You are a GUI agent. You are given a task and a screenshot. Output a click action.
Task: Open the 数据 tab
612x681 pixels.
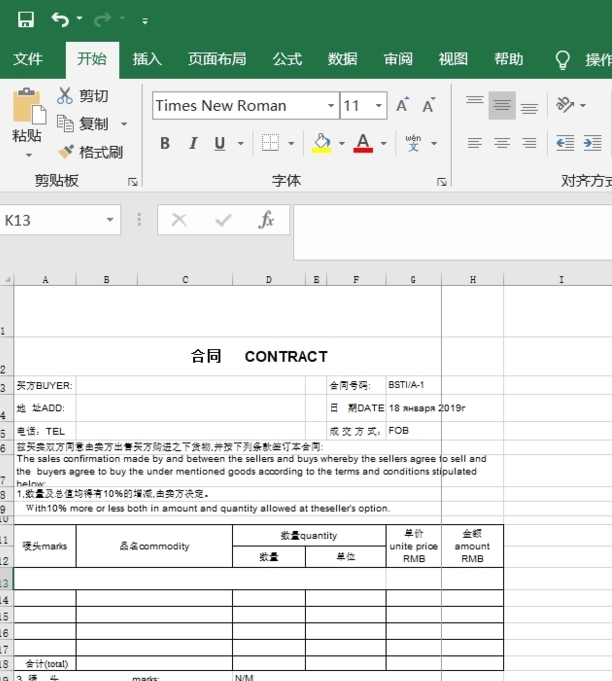coord(343,59)
